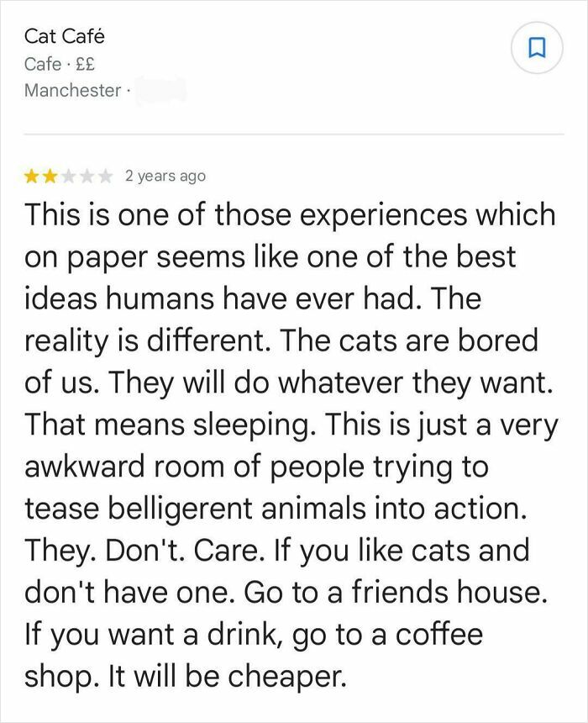
Task: Click the blurred area beside Manchester
Action: click(161, 88)
